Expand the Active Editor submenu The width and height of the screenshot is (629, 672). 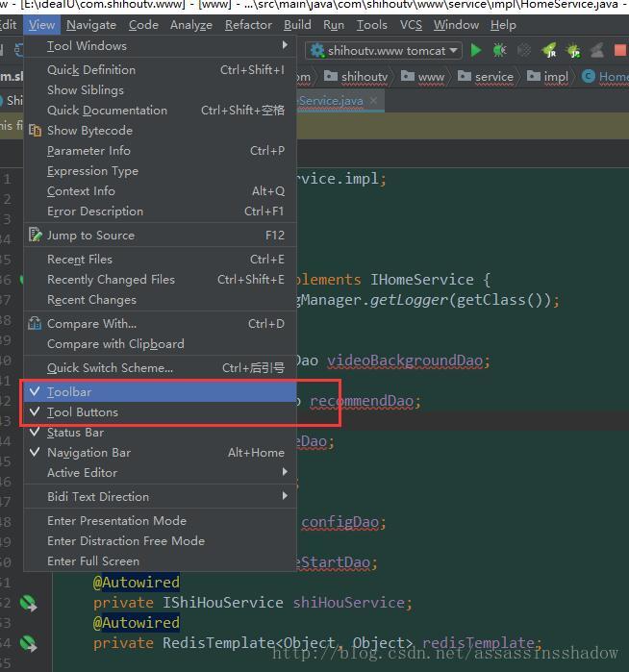(161, 472)
